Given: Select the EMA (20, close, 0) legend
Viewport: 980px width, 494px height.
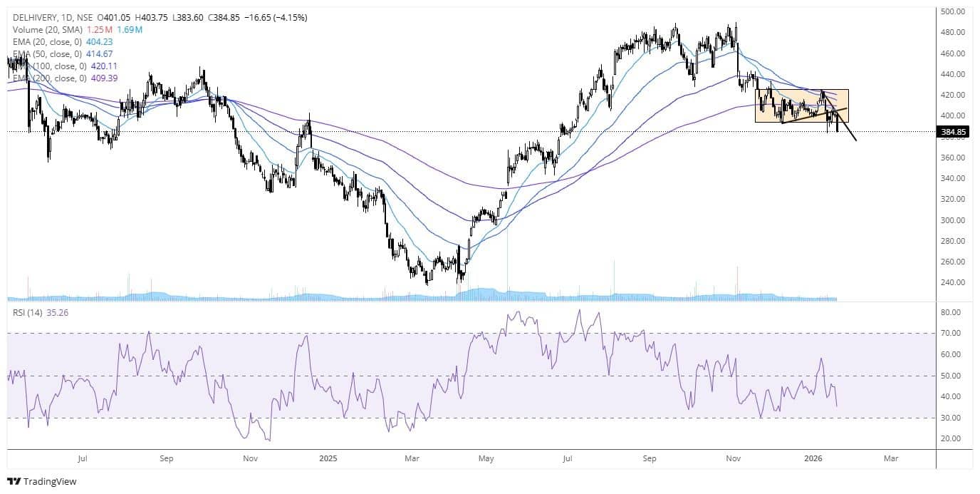Looking at the screenshot, I should [x=48, y=41].
